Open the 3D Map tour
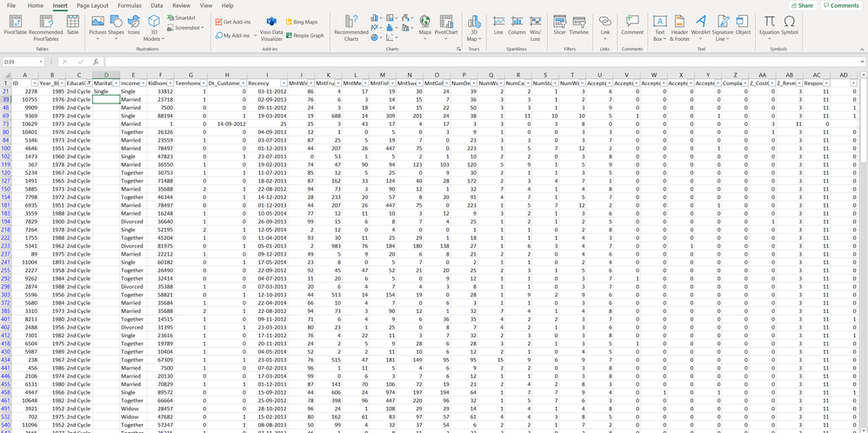This screenshot has width=868, height=433. 474,29
